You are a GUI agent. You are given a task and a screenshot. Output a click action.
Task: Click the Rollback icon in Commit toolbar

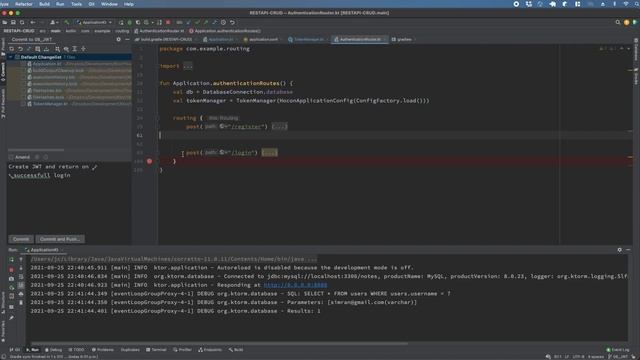[x=20, y=49]
